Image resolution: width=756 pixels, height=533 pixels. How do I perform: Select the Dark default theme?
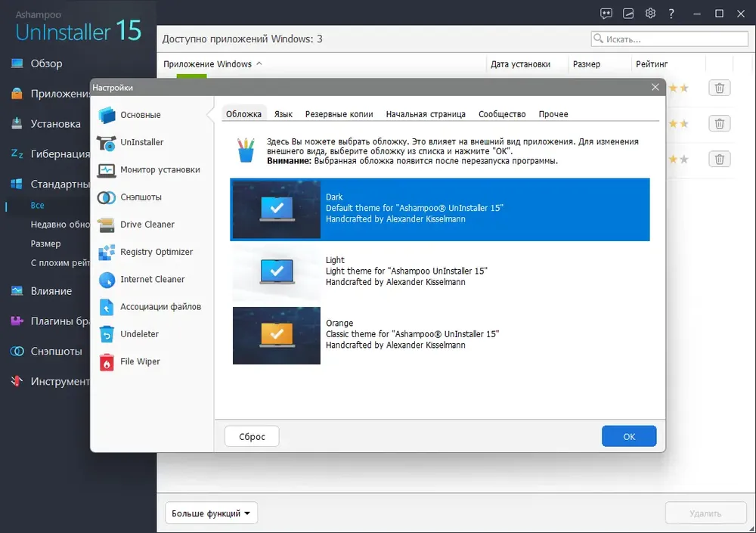[x=277, y=209]
